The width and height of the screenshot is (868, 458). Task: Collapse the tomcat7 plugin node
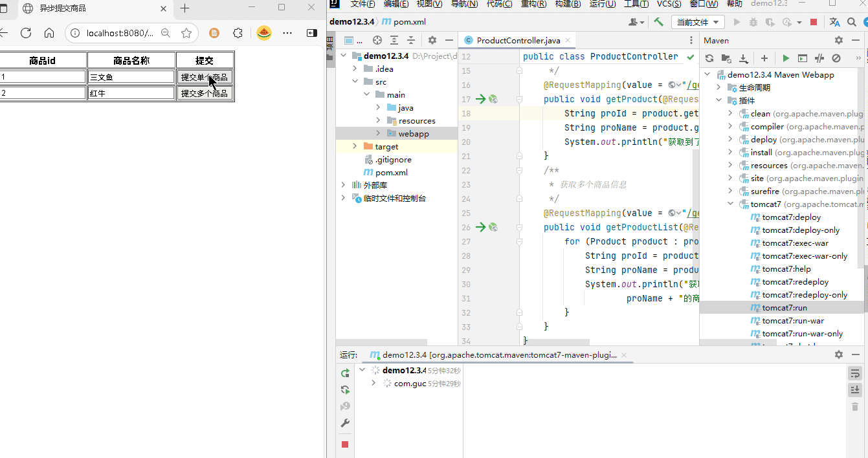pos(731,204)
